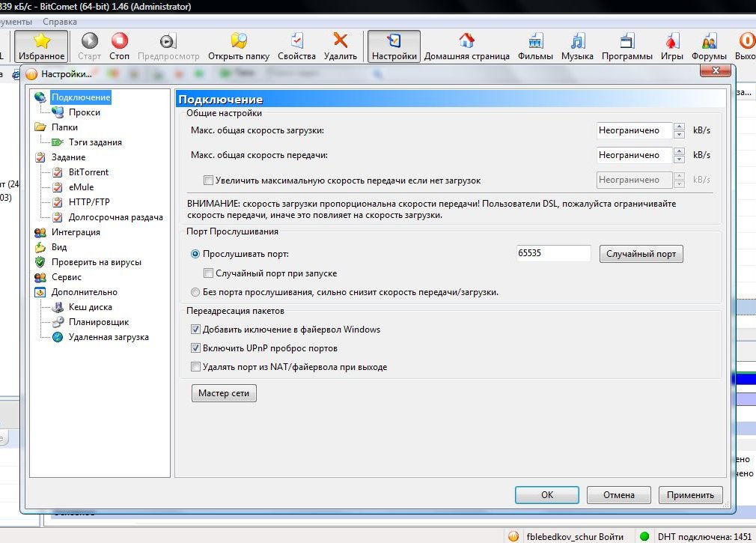Viewport: 756px width, 543px height.
Task: Increase max download speed with up arrow
Action: (x=680, y=127)
